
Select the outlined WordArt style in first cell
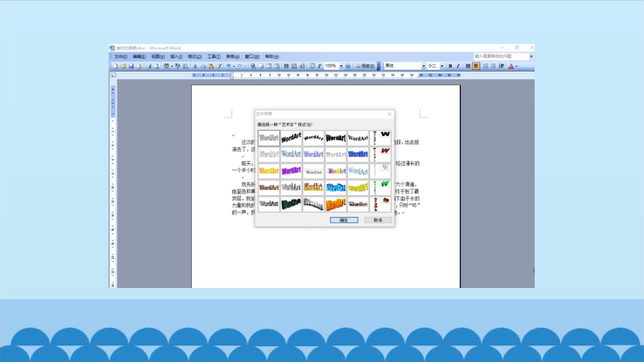(x=269, y=138)
